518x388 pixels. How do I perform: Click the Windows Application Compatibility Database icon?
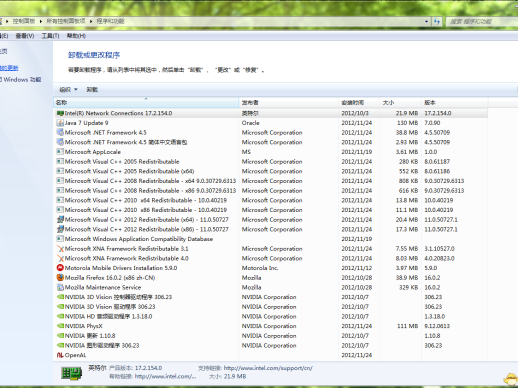[60, 239]
